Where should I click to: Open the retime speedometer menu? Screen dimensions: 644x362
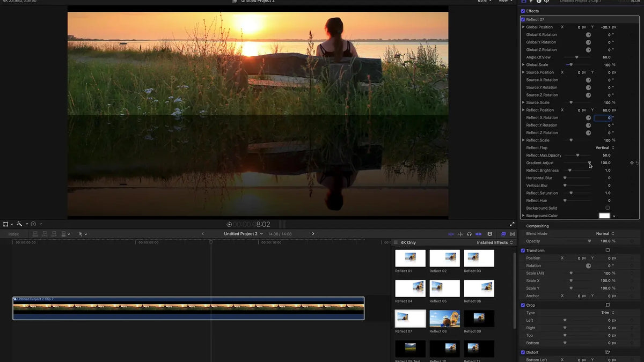35,224
